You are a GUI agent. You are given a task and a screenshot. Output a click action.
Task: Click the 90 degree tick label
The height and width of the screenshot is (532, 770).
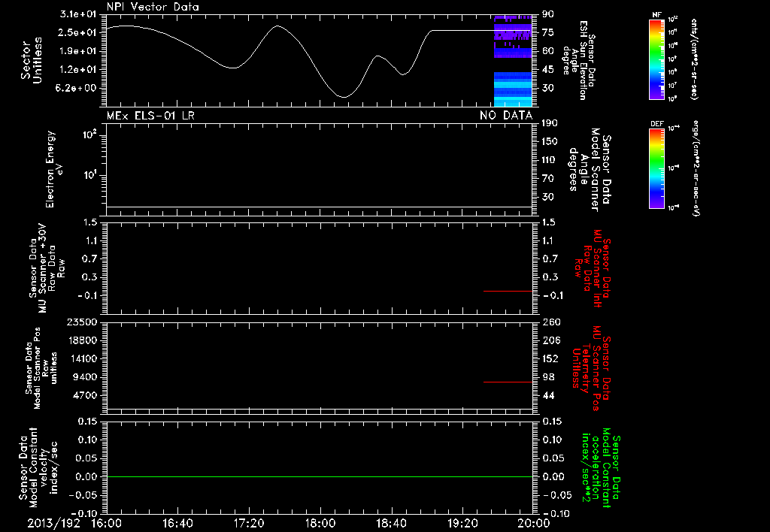pyautogui.click(x=548, y=14)
